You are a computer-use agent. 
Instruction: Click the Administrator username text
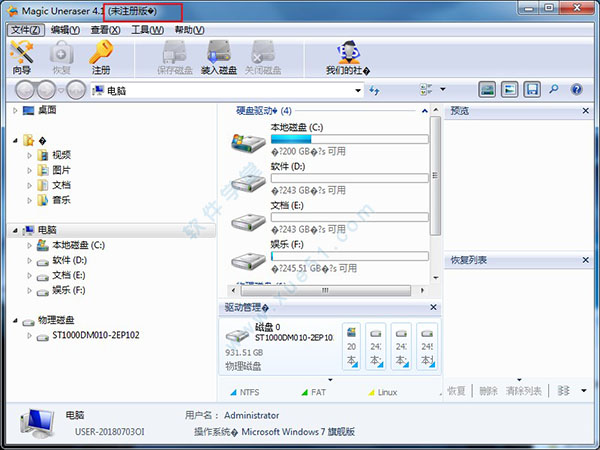251,415
